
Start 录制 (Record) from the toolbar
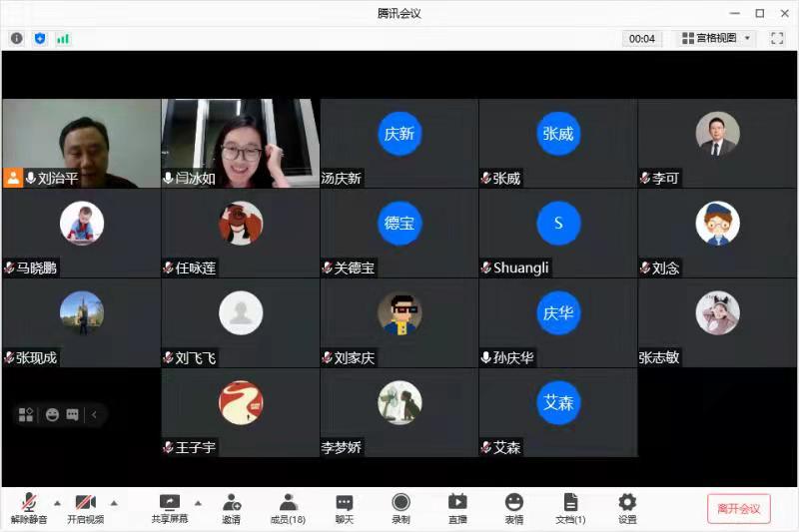pyautogui.click(x=400, y=508)
